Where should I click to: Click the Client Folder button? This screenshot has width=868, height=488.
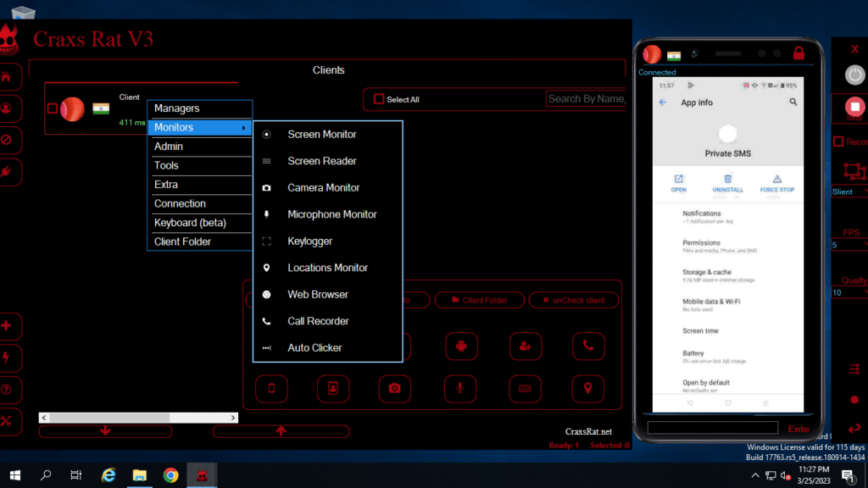tap(480, 300)
